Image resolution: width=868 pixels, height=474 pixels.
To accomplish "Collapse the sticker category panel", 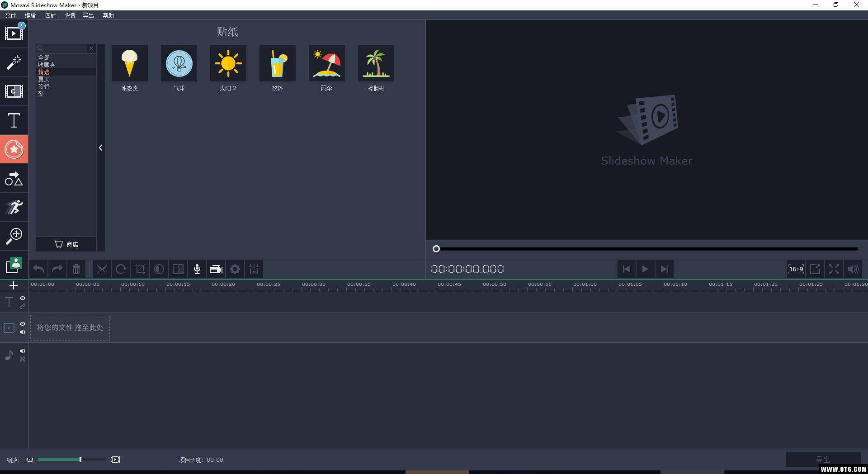I will tap(101, 148).
